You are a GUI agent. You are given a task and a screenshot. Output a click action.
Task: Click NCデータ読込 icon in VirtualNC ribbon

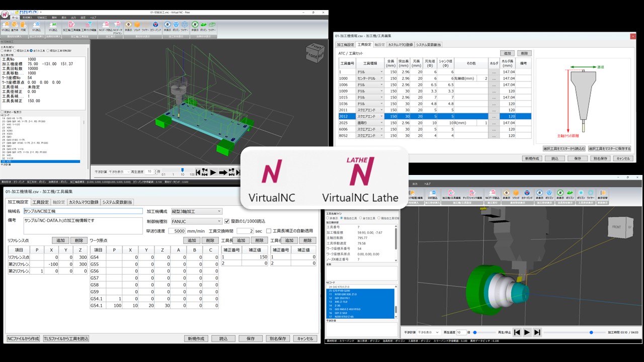(x=106, y=26)
